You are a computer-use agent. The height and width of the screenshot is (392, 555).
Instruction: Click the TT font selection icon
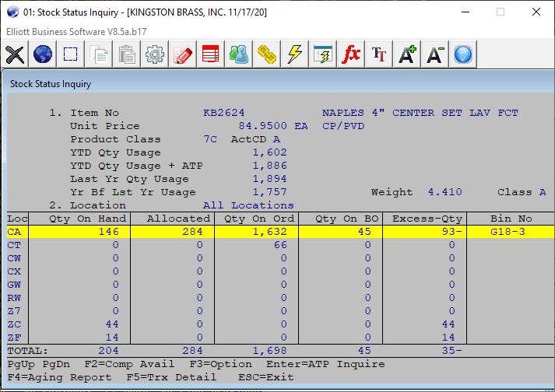[379, 54]
